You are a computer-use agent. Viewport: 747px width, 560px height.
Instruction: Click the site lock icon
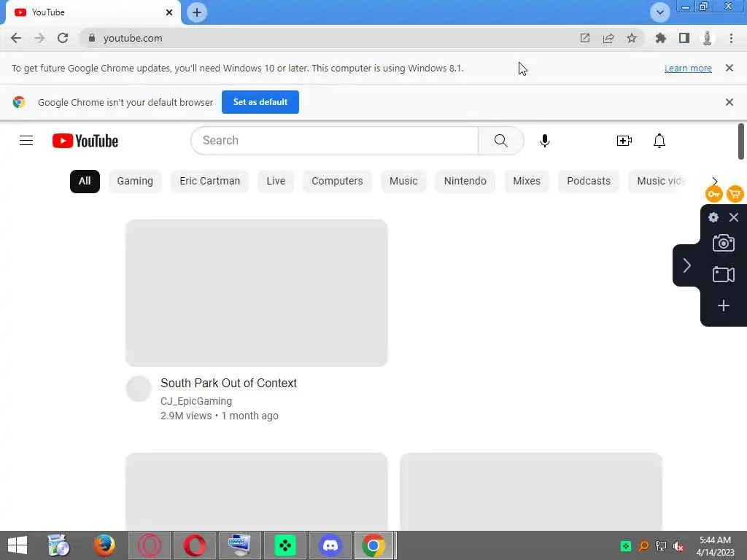(92, 38)
